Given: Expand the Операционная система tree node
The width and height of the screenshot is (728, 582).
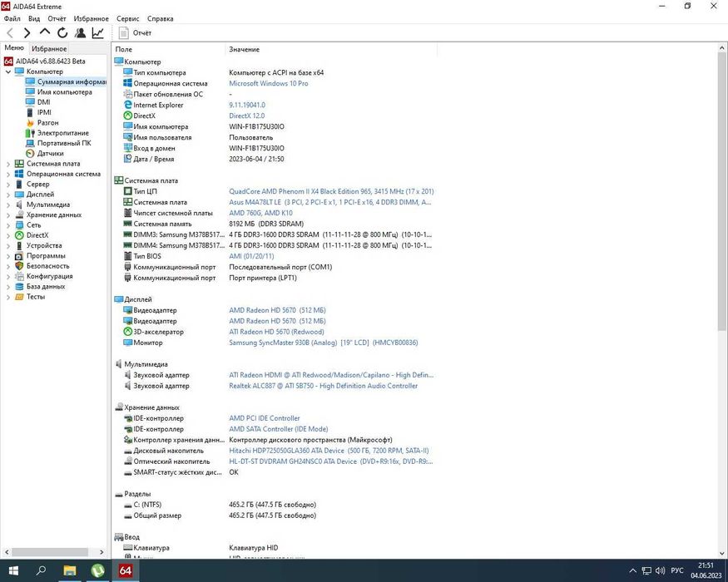Looking at the screenshot, I should pyautogui.click(x=7, y=174).
